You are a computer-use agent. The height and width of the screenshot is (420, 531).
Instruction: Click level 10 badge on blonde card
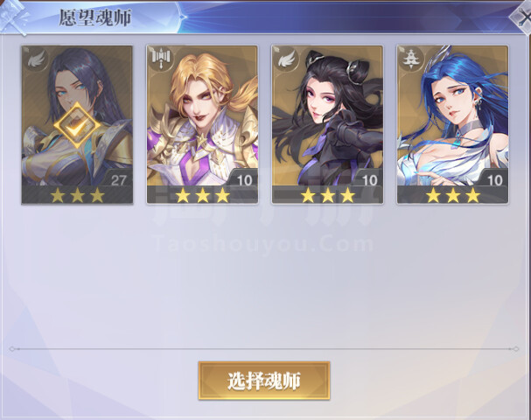(244, 180)
